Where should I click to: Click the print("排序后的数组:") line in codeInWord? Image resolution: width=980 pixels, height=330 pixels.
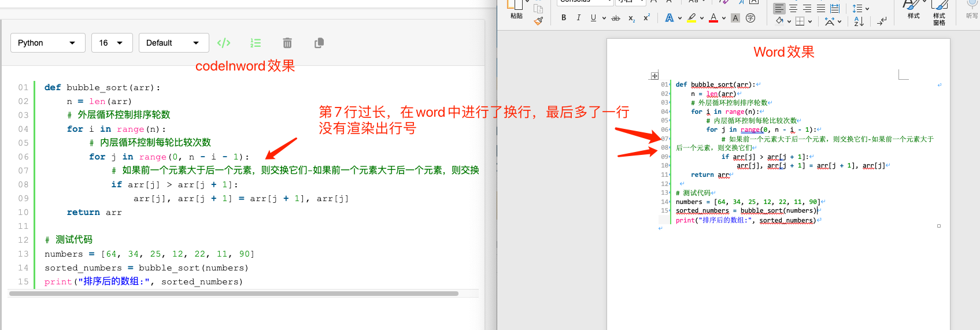click(x=143, y=281)
